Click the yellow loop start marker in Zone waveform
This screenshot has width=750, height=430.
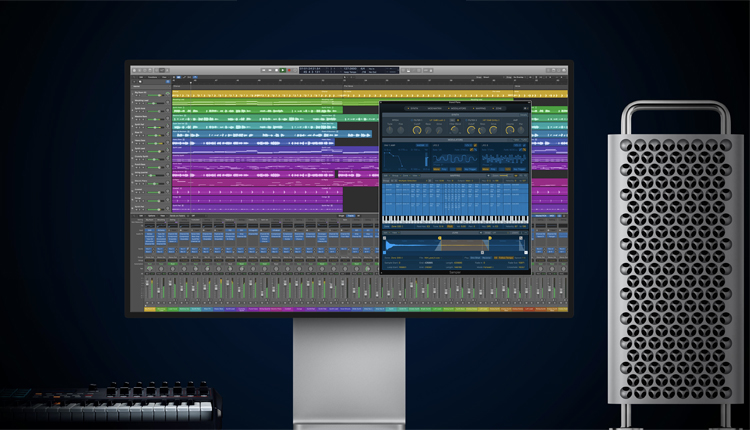(440, 238)
